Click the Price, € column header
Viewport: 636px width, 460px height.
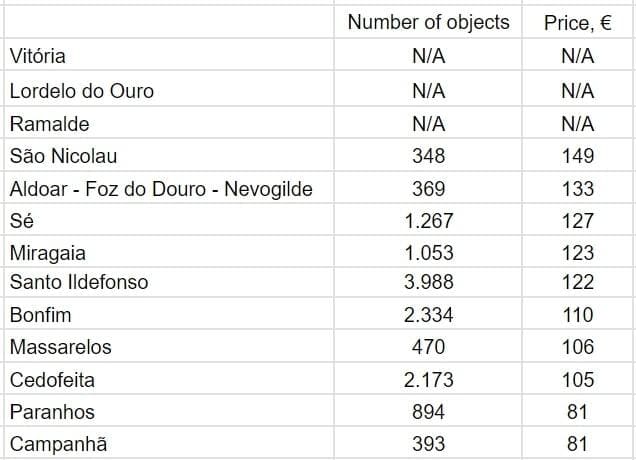[577, 23]
